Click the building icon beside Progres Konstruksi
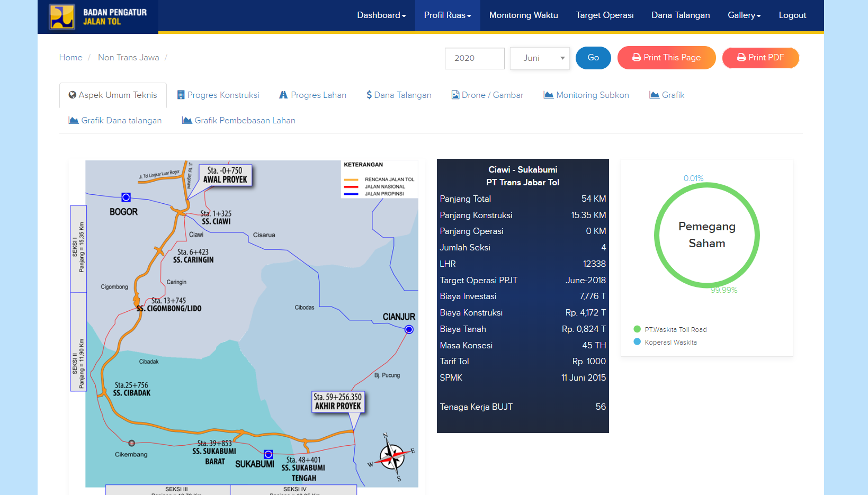 [x=181, y=95]
